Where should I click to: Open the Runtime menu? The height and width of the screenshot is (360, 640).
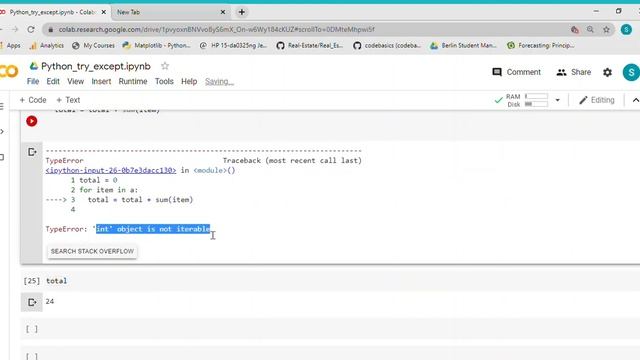pyautogui.click(x=133, y=81)
